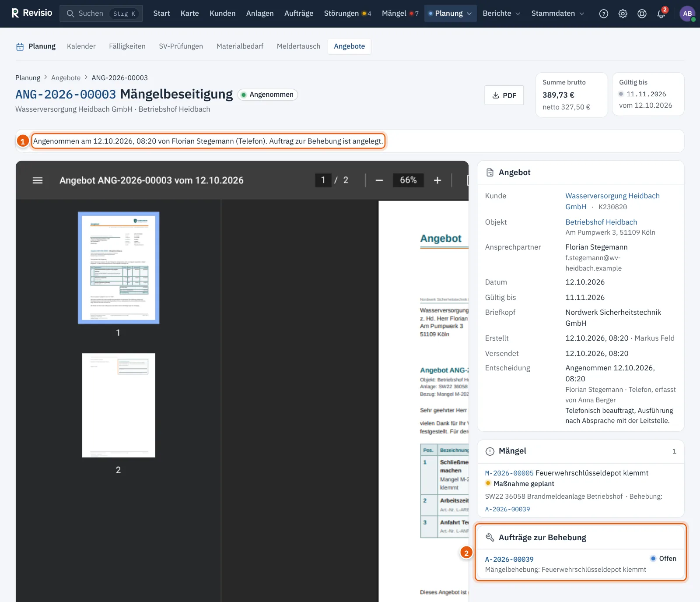Select the Angebote tab
This screenshot has height=602, width=700.
(349, 46)
